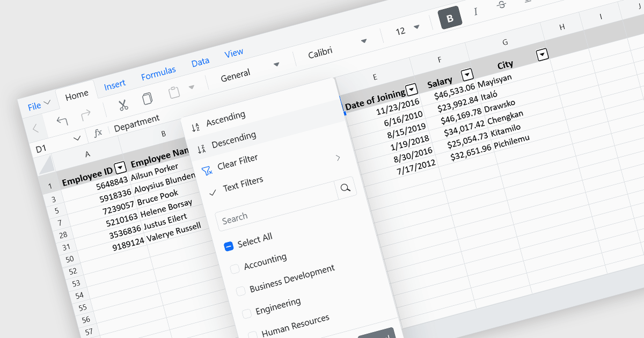Open the Salary column filter dropdown
Screen dimensions: 644x338
467,75
